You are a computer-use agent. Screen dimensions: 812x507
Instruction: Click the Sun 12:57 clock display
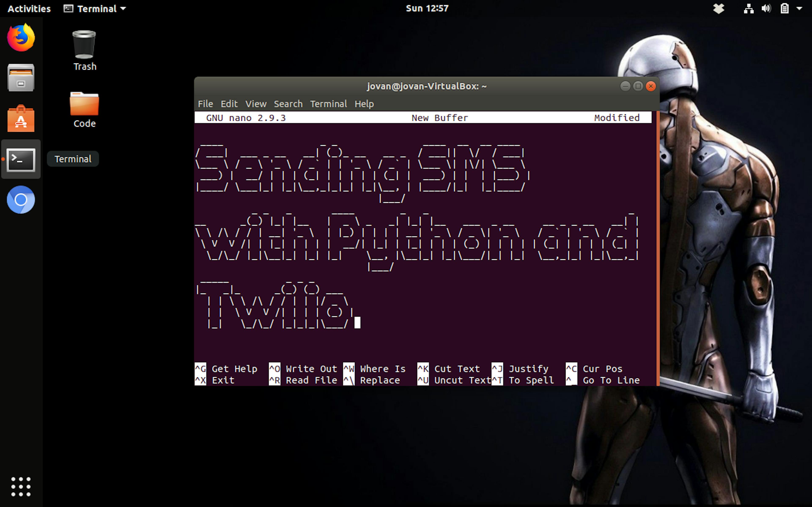427,8
